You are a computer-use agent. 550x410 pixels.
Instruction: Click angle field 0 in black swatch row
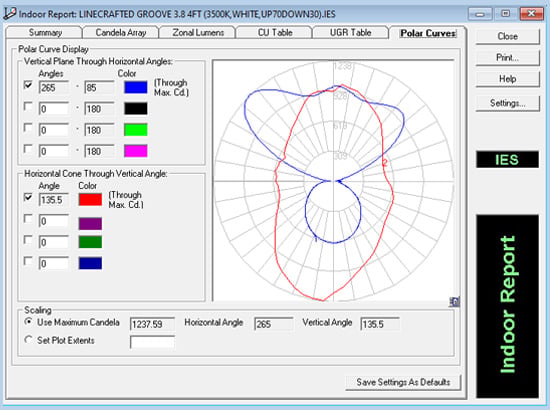tap(54, 109)
